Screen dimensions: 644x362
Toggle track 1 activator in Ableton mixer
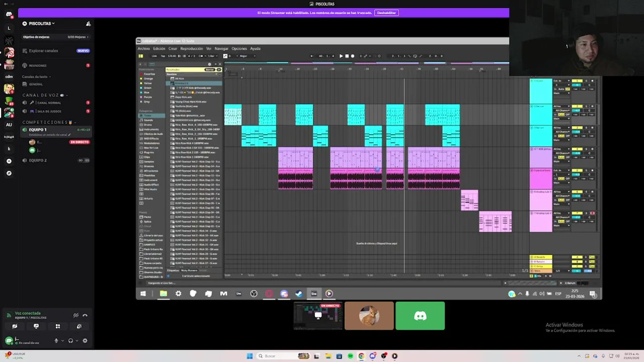pyautogui.click(x=577, y=81)
